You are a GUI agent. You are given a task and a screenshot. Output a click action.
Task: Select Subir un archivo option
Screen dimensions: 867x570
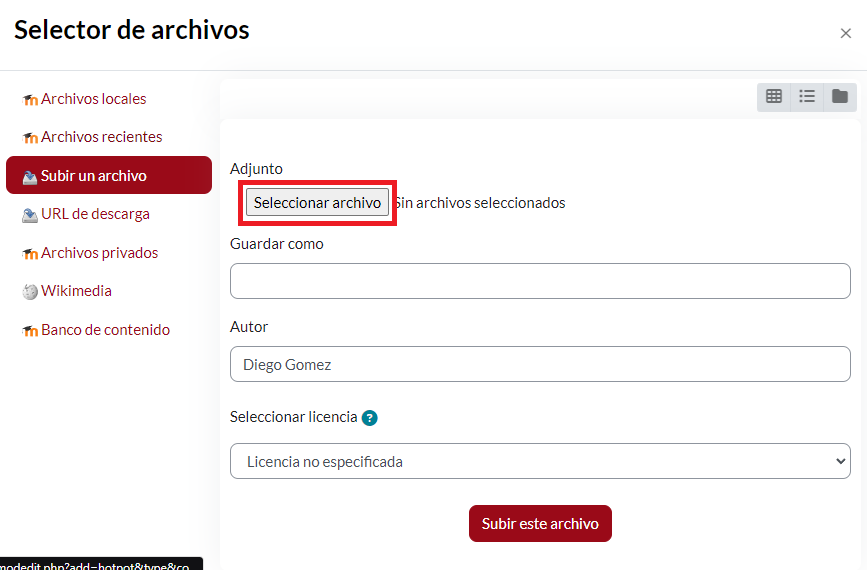[109, 175]
